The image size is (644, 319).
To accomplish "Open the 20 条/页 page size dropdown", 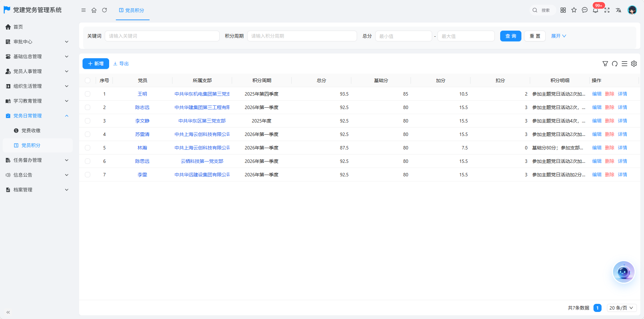I will tap(622, 308).
